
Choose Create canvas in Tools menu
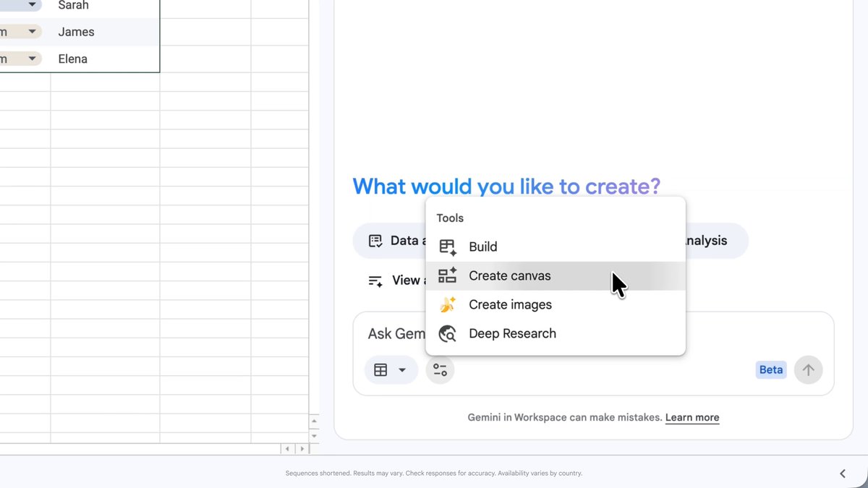click(x=555, y=275)
